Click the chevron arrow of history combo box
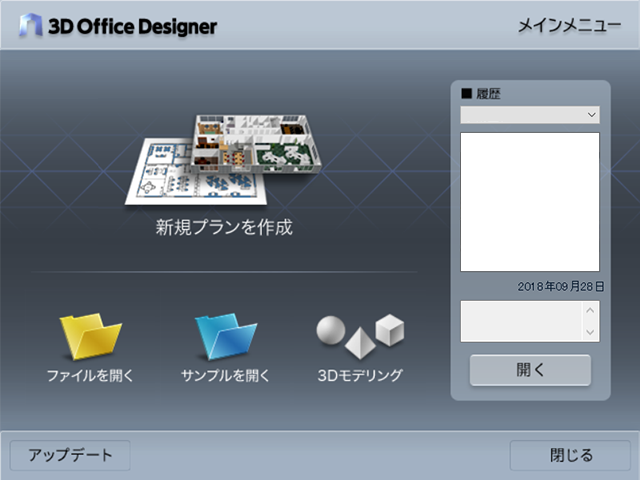Screen dimensions: 640x480 click(x=591, y=116)
